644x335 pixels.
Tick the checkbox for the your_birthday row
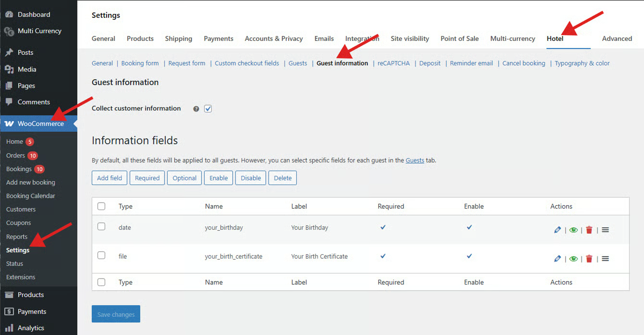click(101, 226)
